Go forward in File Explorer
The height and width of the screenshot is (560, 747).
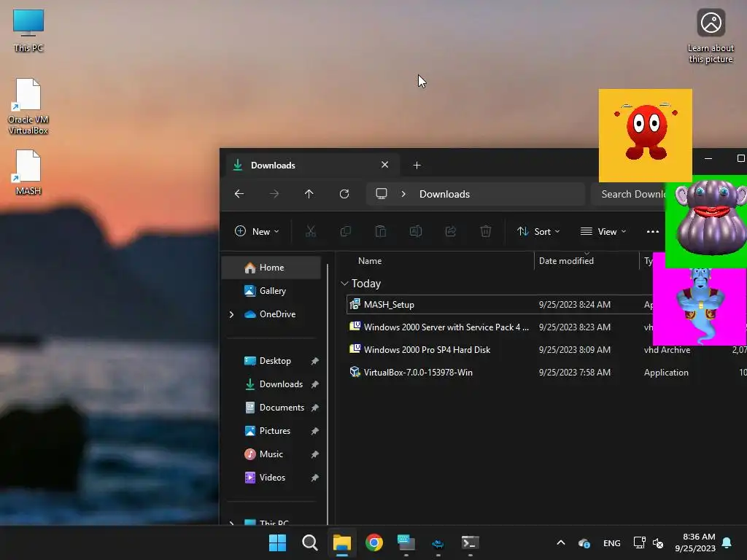[x=274, y=194]
